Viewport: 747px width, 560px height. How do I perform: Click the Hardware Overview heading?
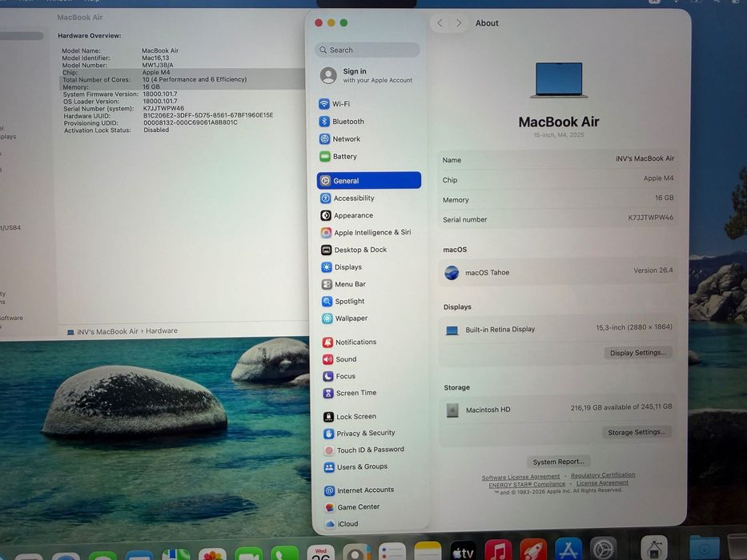[90, 36]
